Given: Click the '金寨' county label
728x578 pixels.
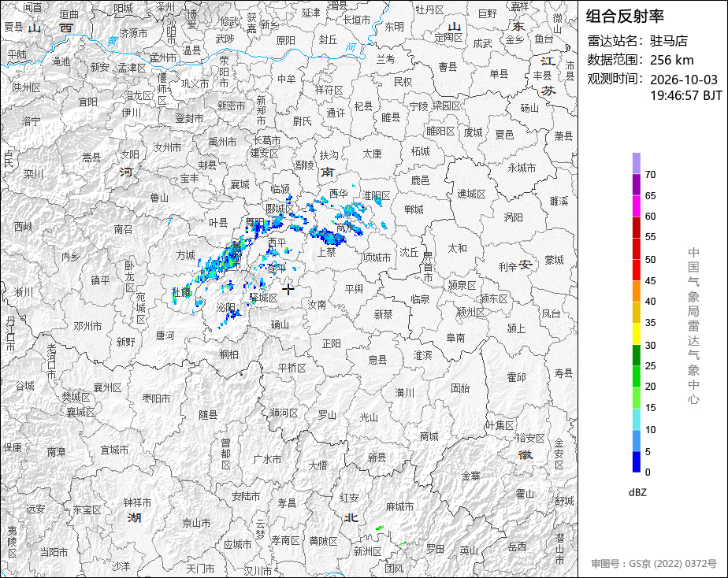Looking at the screenshot, I should point(470,476).
